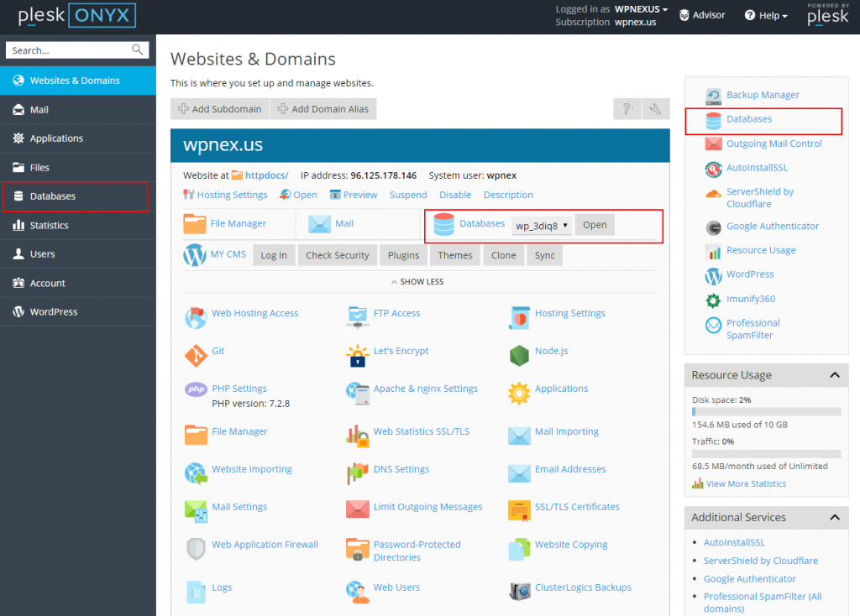Click the Check Security button
Viewport: 860px width, 616px height.
point(338,255)
